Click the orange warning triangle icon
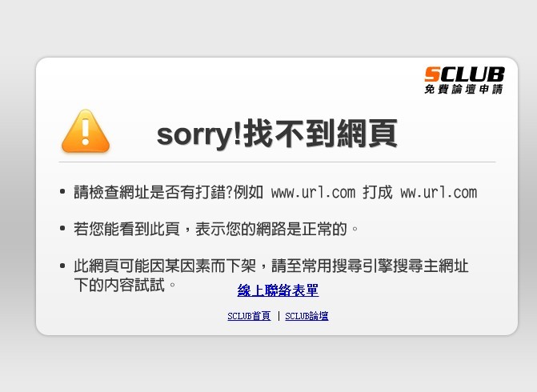Image resolution: width=537 pixels, height=392 pixels. coord(86,131)
